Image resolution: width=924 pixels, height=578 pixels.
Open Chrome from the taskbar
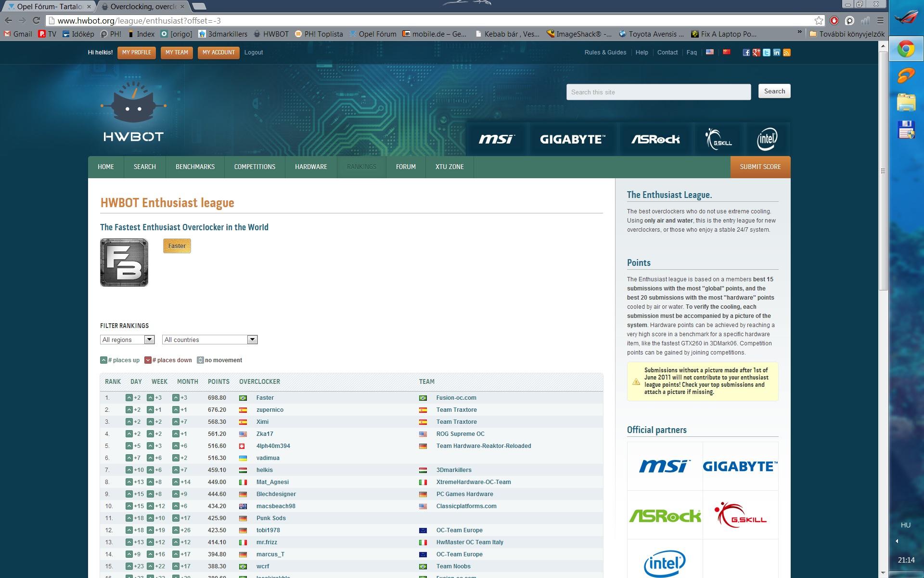point(906,50)
